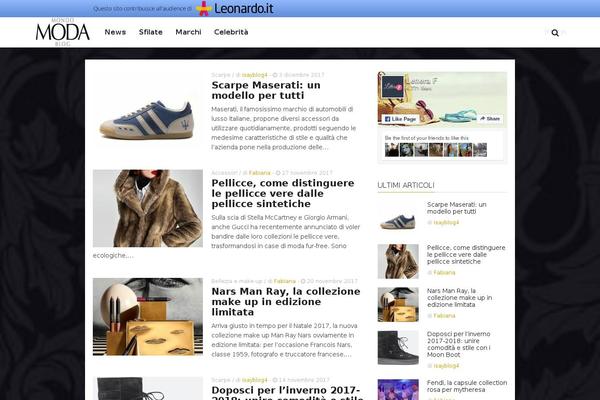Click sidebar author isayblog4 under Scarpe Maserati
Image resolution: width=600 pixels, height=400 pixels.
point(446,222)
